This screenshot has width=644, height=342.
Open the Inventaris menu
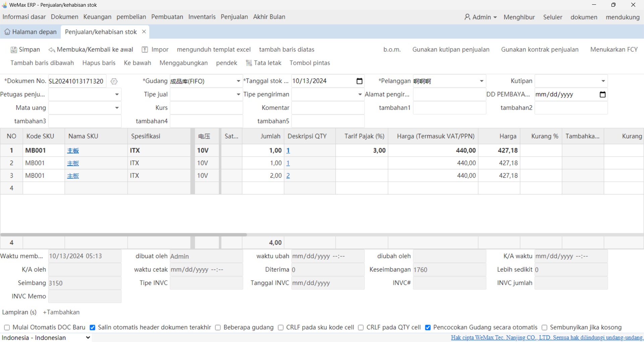click(x=202, y=17)
